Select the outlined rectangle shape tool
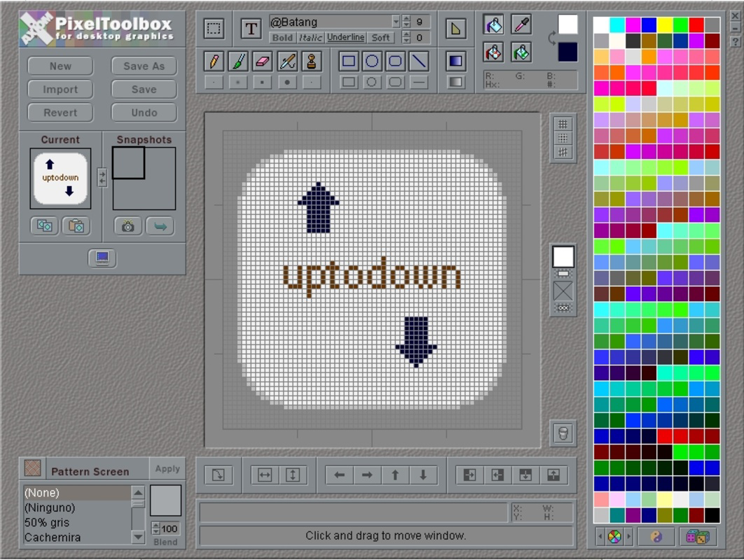This screenshot has width=744, height=560. pos(349,61)
